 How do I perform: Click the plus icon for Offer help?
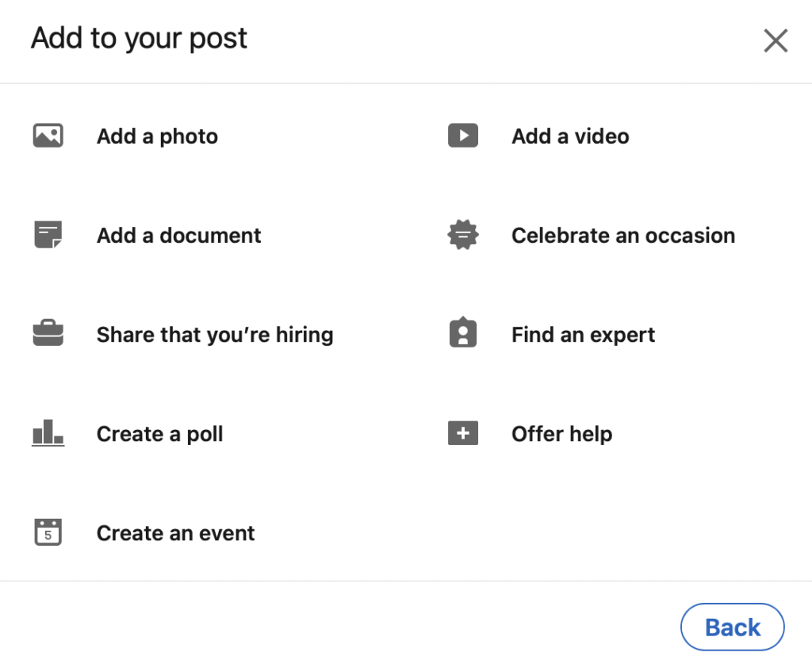(x=462, y=433)
